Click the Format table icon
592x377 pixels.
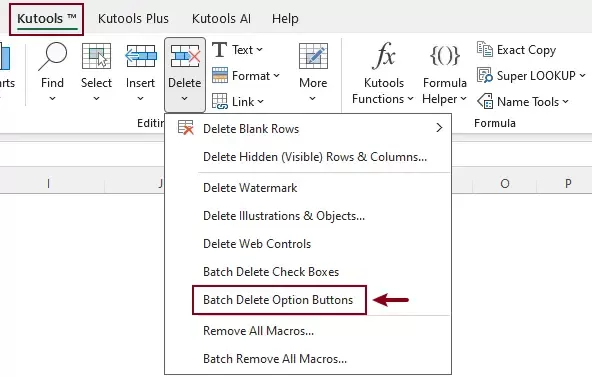pos(220,75)
